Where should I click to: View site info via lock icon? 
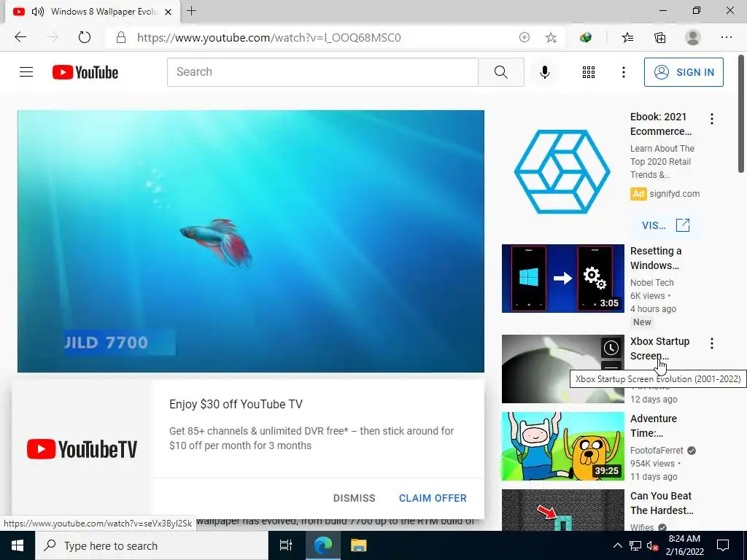tap(121, 38)
